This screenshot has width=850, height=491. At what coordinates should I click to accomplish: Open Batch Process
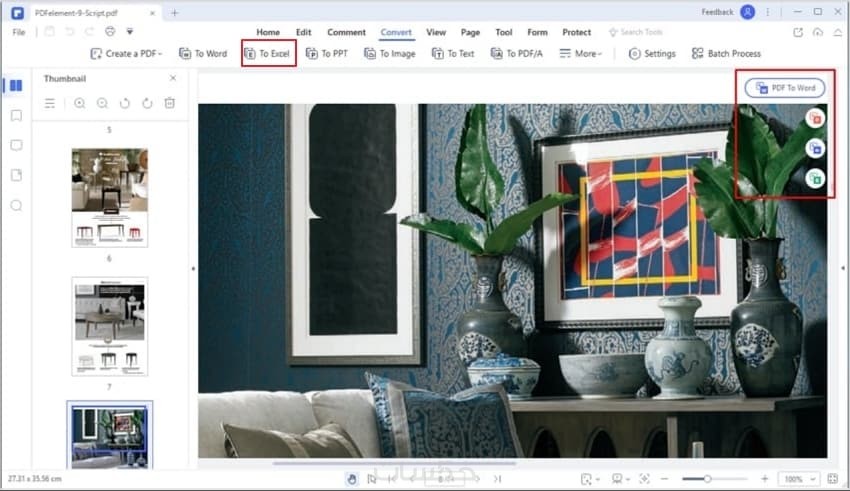(726, 53)
